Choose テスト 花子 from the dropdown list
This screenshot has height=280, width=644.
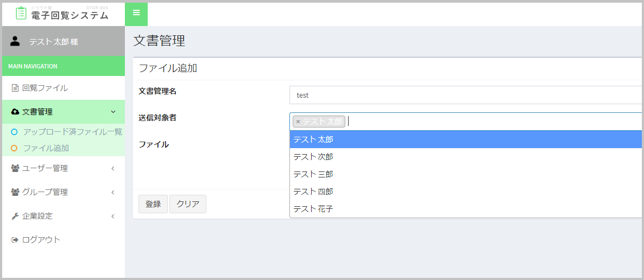click(313, 209)
